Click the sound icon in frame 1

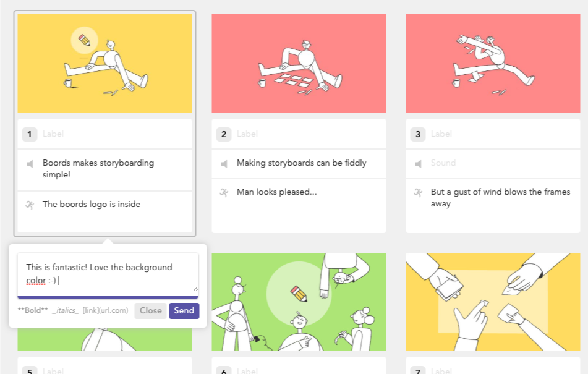(30, 164)
